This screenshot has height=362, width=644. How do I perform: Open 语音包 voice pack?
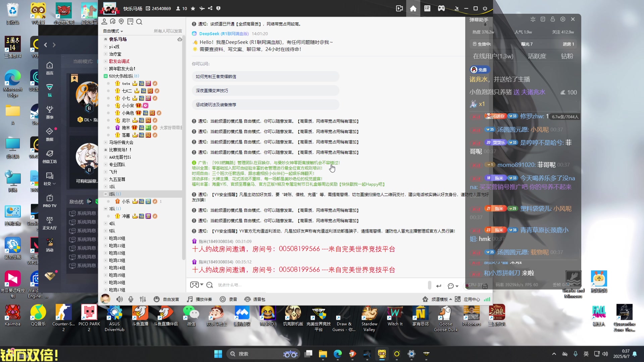[255, 299]
